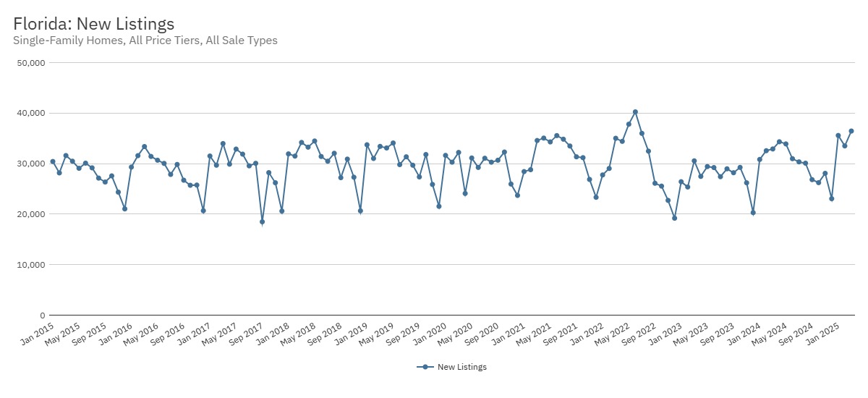The width and height of the screenshot is (868, 398).
Task: Select the low point just before Jan 2023
Action: pos(674,218)
